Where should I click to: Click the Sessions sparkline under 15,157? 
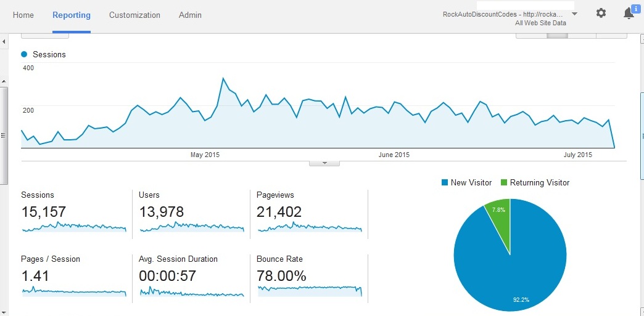(x=75, y=227)
